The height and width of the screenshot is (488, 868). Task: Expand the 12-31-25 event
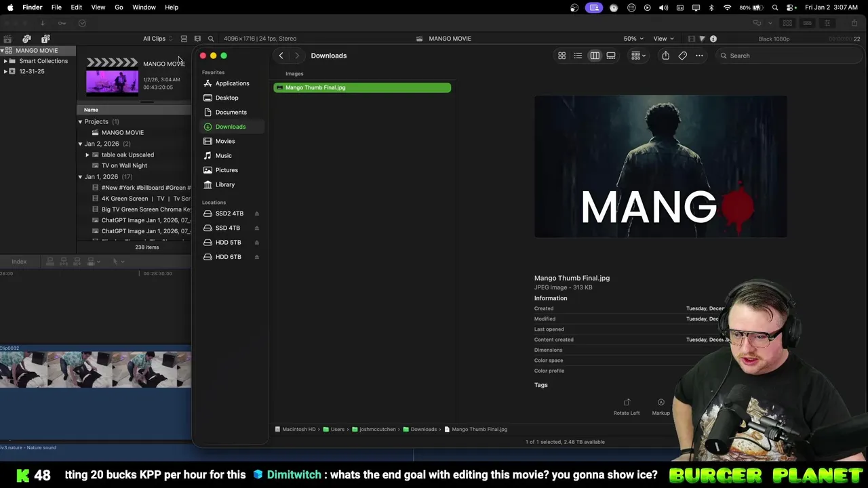click(5, 71)
